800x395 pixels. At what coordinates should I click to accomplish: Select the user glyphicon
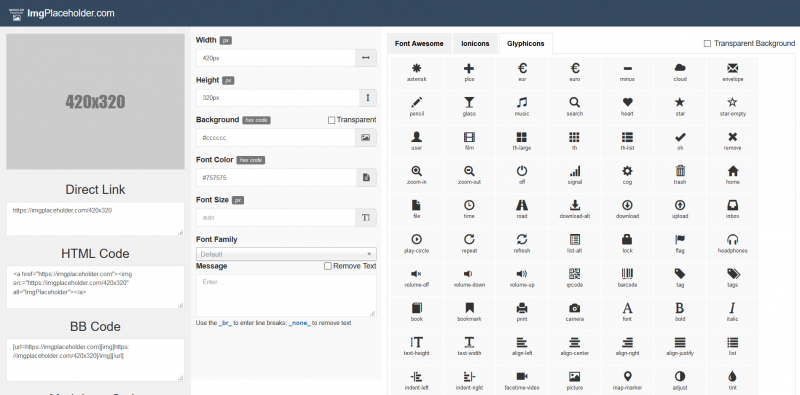tap(416, 141)
